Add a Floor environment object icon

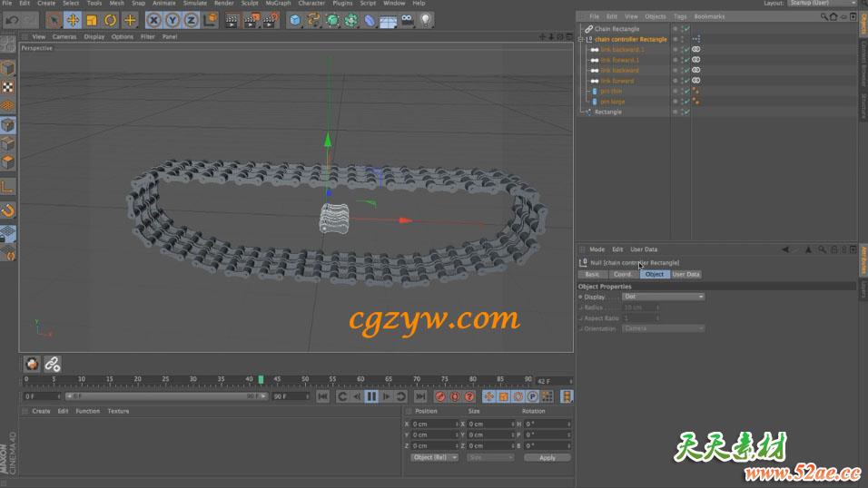click(388, 21)
